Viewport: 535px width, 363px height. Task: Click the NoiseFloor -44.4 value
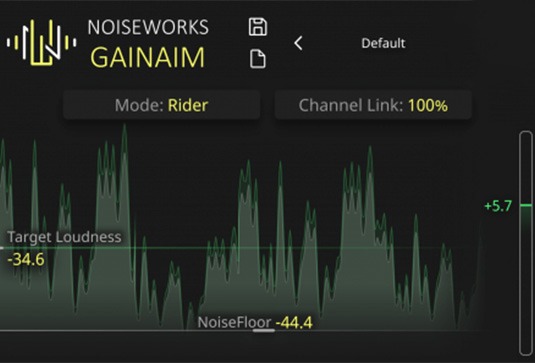[x=294, y=322]
